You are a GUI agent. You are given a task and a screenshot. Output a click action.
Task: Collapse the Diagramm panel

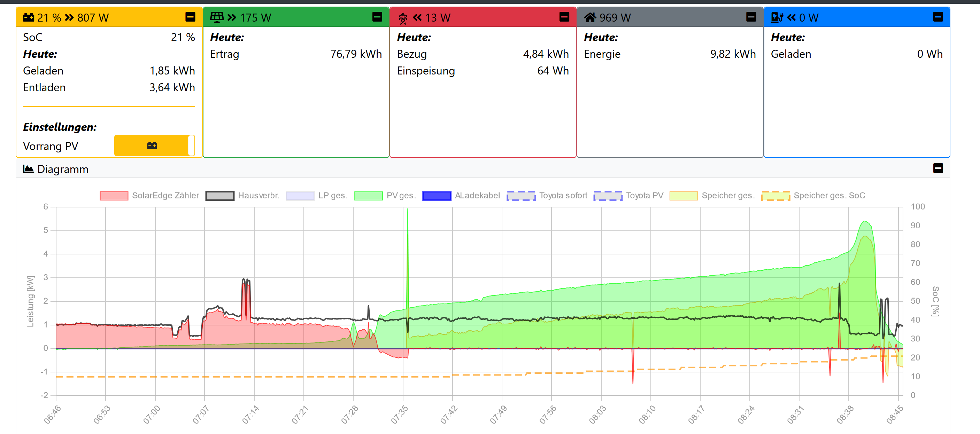point(938,168)
